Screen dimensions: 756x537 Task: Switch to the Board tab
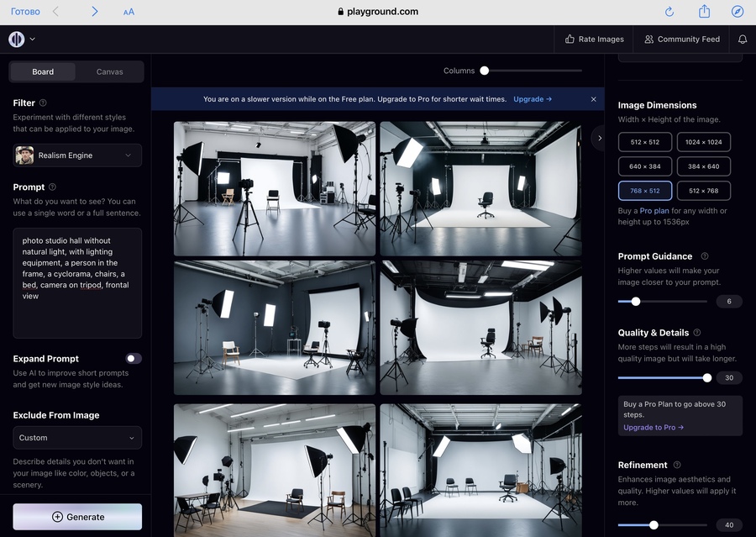click(x=43, y=72)
